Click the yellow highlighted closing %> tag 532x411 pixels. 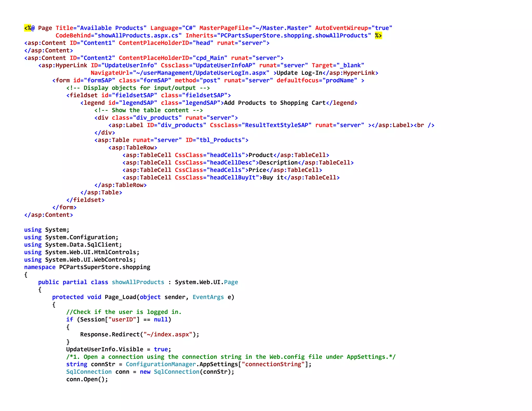point(378,36)
